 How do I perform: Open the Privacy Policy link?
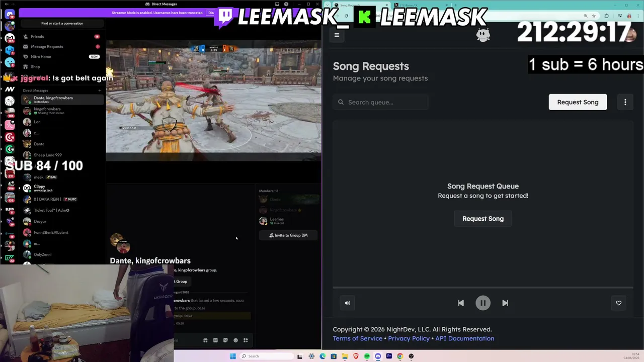point(409,338)
